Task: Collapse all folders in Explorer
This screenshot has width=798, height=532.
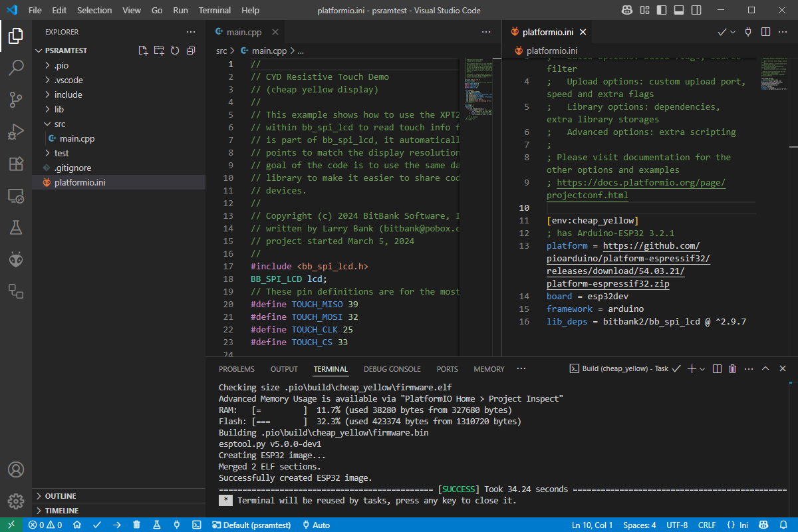Action: pyautogui.click(x=191, y=51)
